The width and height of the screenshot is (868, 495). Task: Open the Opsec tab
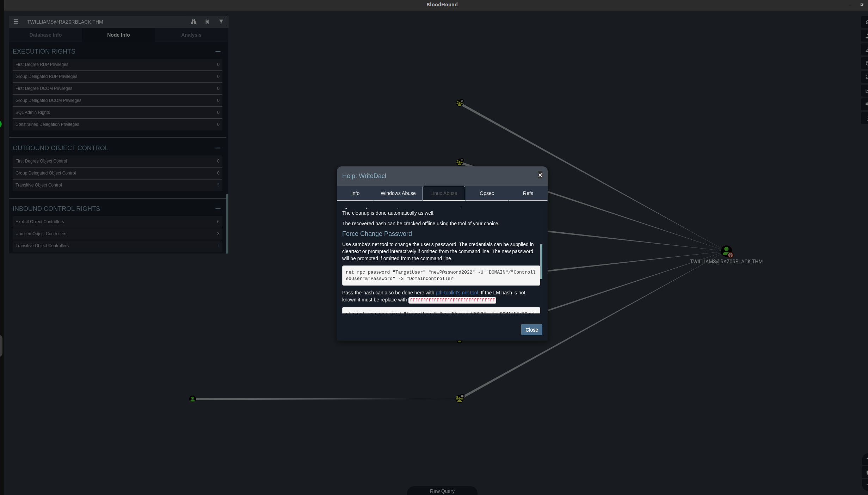tap(487, 193)
